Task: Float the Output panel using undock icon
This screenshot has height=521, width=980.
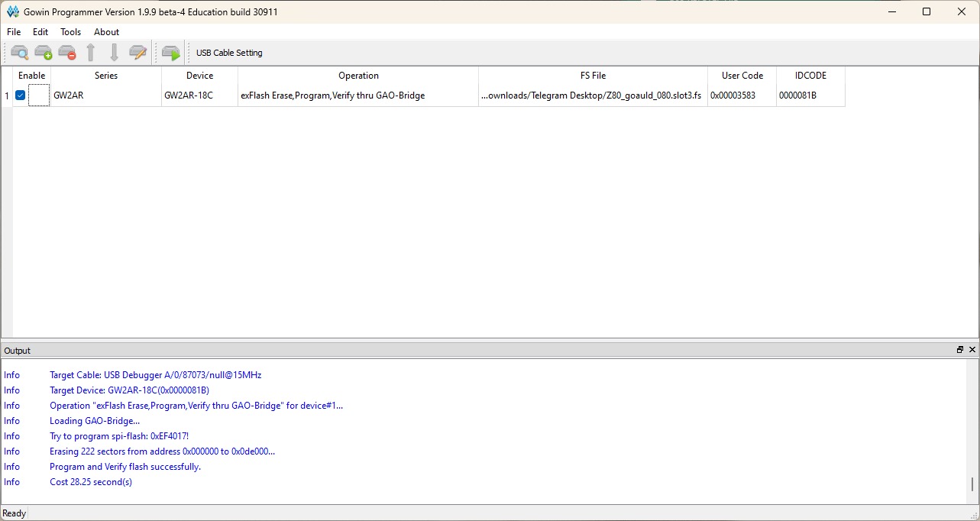Action: [960, 350]
